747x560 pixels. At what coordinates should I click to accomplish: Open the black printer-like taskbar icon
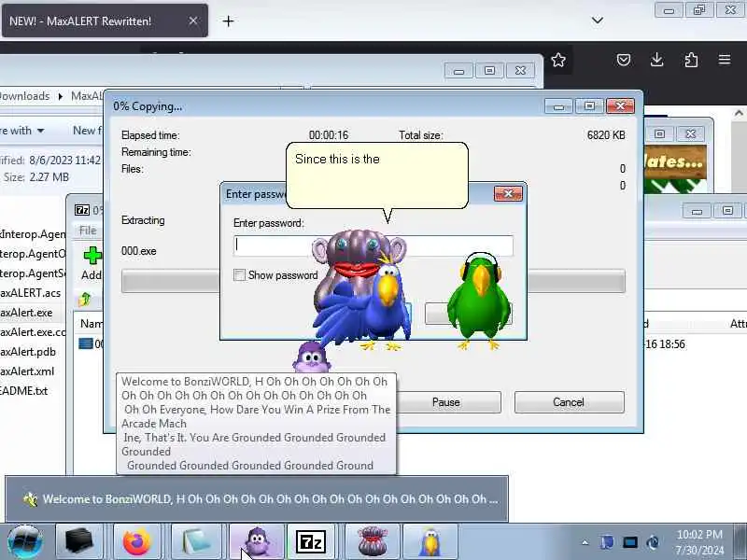(x=79, y=542)
